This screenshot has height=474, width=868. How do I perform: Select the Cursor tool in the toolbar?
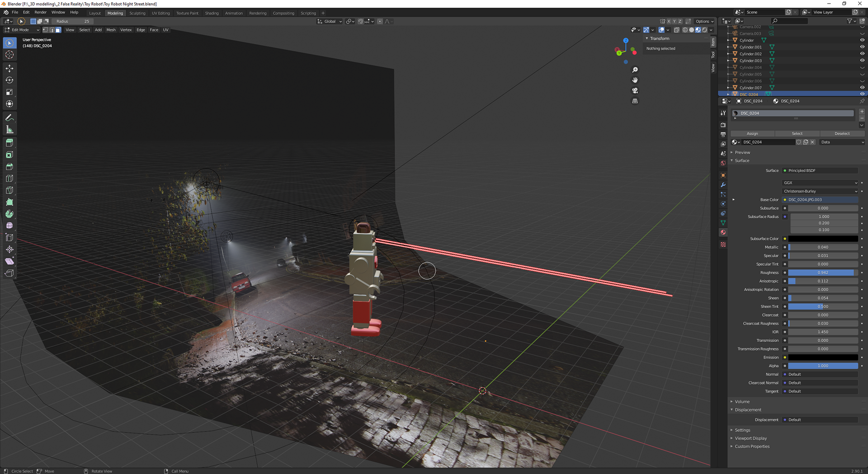(9, 55)
